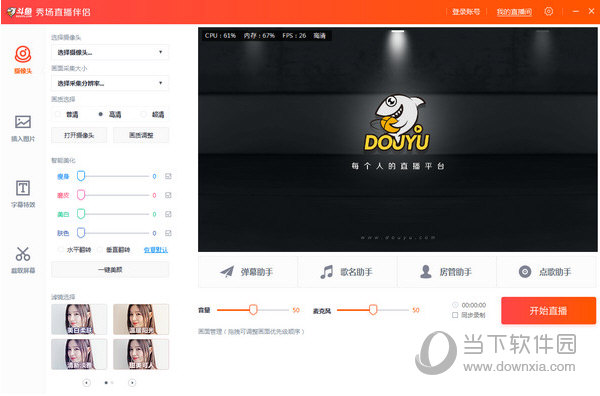Click the edit icon beside 瘦身 slider value
The height and width of the screenshot is (396, 600).
point(168,176)
